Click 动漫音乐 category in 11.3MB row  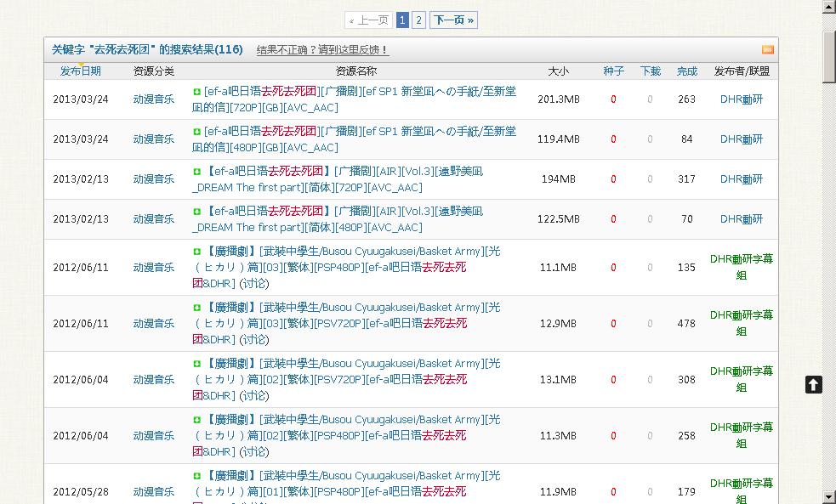click(154, 436)
